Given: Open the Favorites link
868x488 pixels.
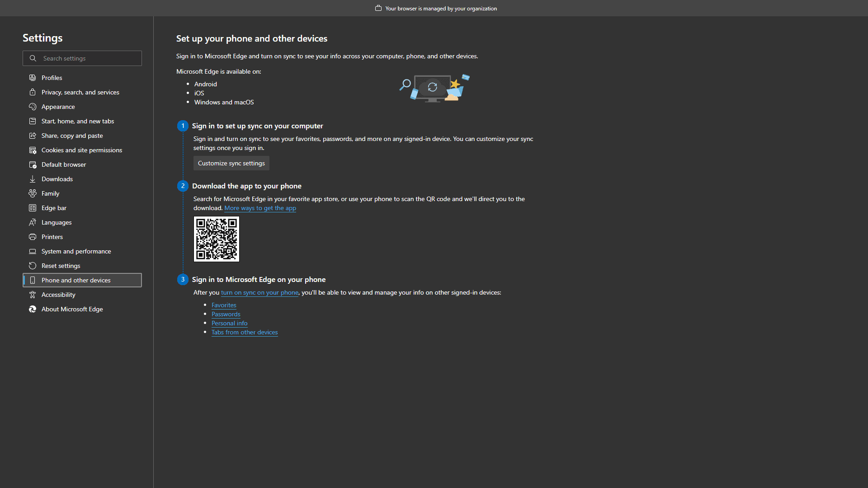Looking at the screenshot, I should click(224, 305).
